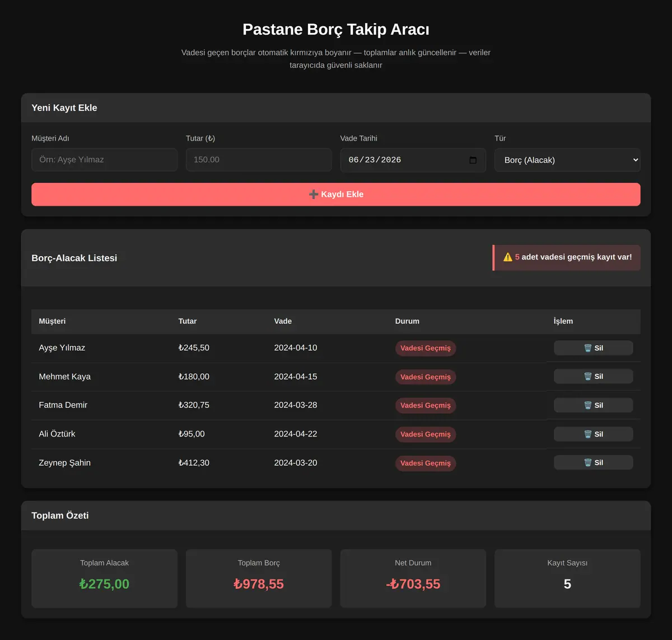The image size is (672, 640).
Task: Click the due date 2024-04-22
Action: click(296, 434)
